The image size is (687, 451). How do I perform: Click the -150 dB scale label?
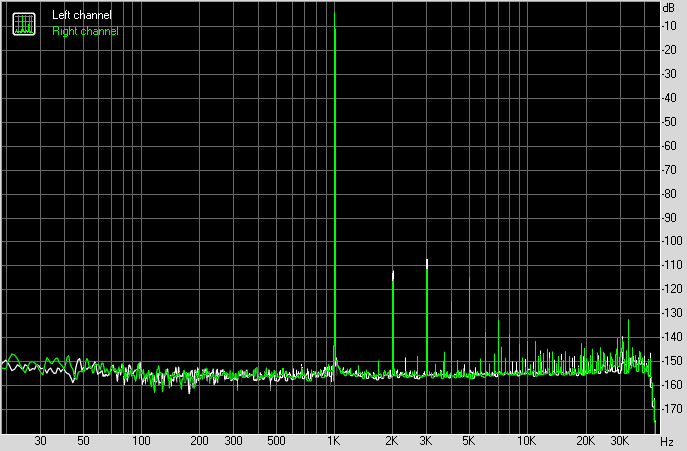click(x=672, y=361)
